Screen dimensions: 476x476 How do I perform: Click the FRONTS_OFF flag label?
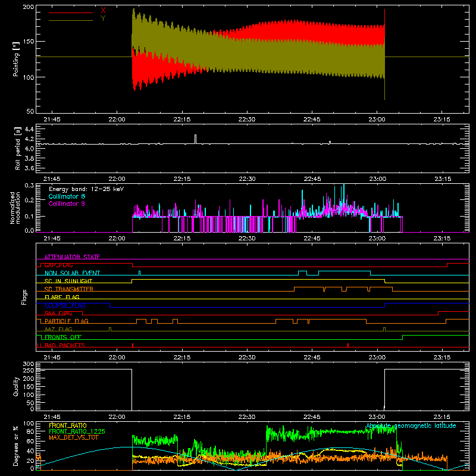coord(63,337)
